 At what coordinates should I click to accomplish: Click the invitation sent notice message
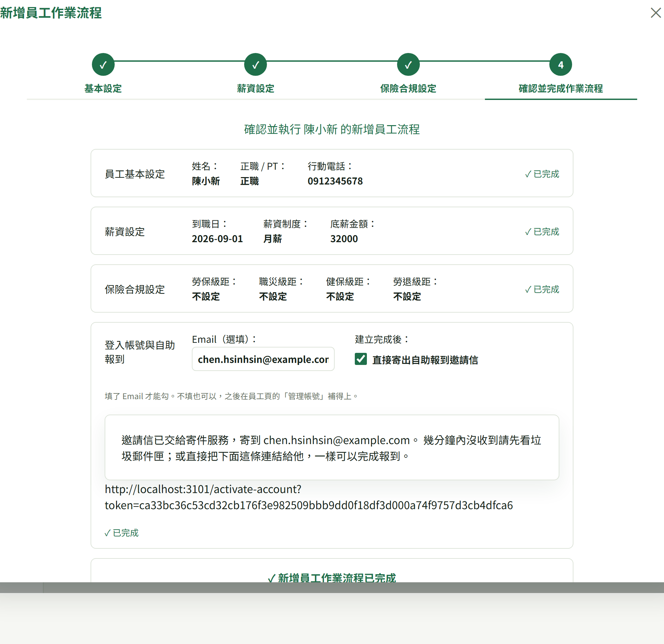pyautogui.click(x=332, y=447)
